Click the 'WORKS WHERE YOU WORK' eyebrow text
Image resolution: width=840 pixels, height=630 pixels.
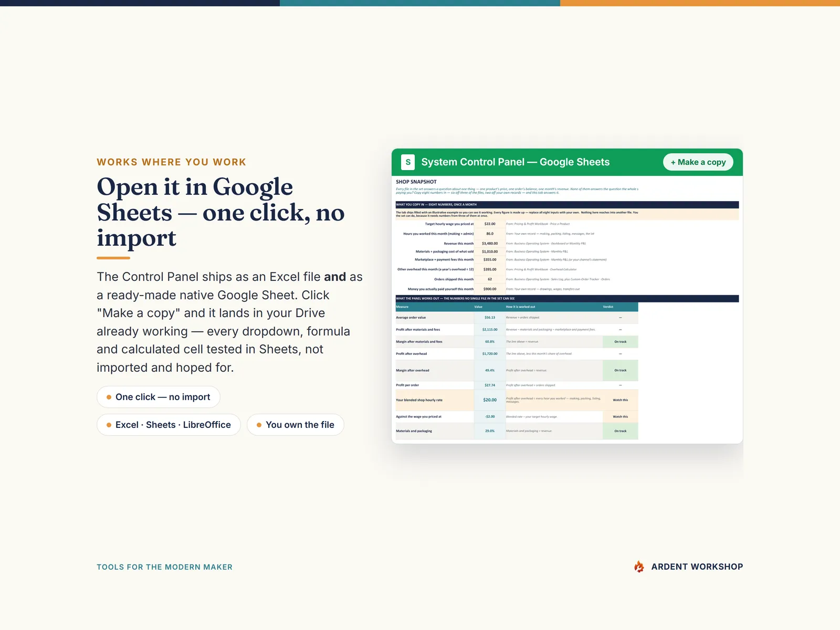tap(172, 162)
